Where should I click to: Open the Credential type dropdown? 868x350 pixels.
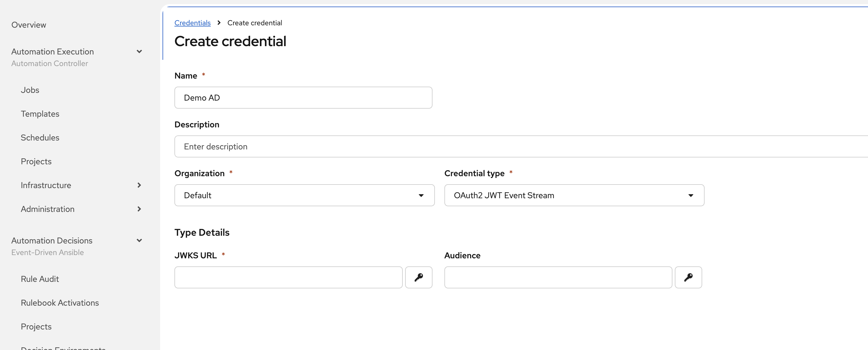[x=574, y=195]
